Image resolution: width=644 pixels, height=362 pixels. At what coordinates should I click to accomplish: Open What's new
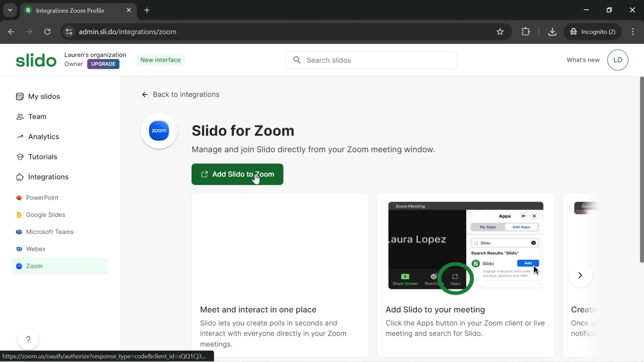tap(583, 60)
